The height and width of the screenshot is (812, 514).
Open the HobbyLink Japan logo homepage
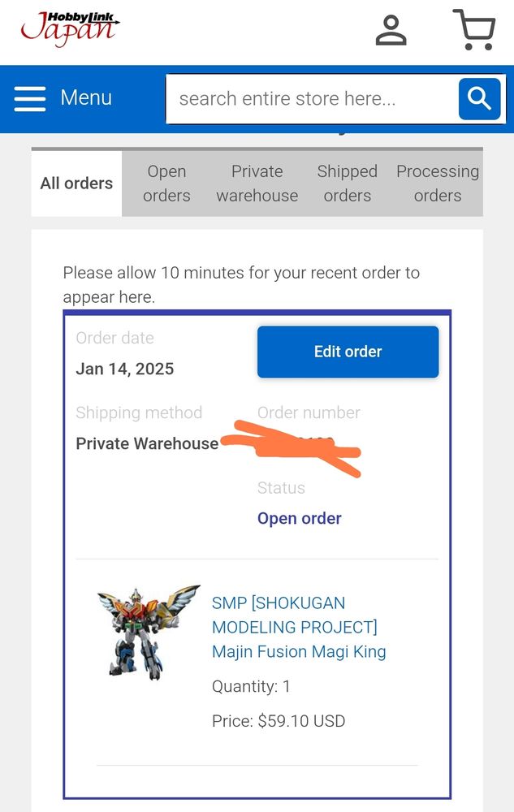coord(70,28)
